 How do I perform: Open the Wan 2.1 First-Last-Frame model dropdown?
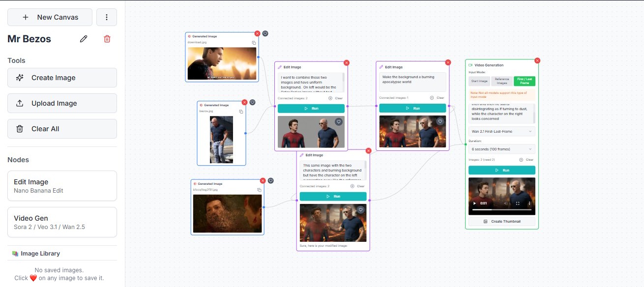pos(501,131)
